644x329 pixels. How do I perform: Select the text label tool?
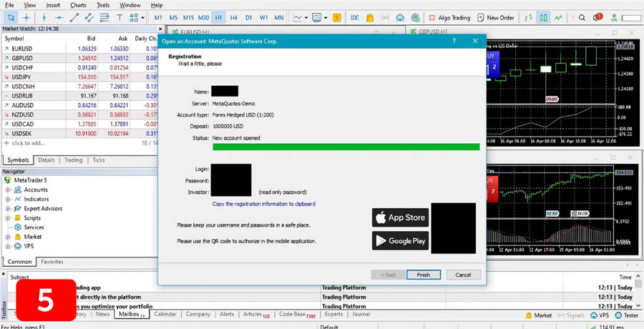[119, 18]
